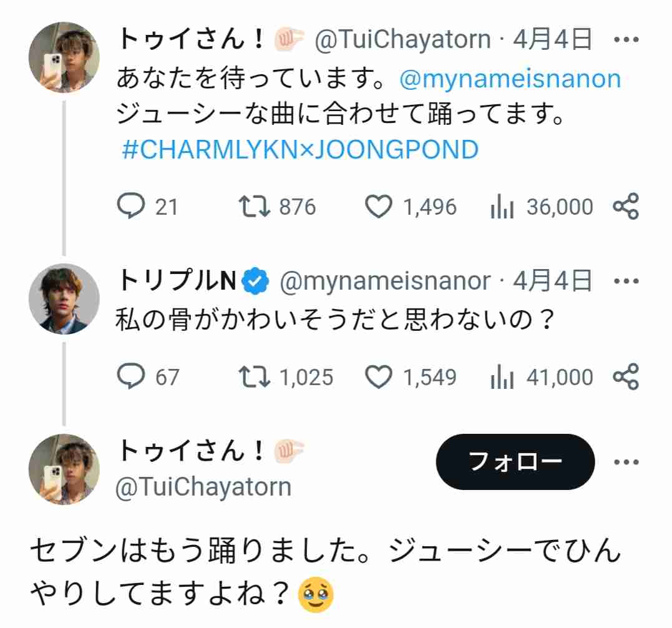Reply to トリプルN's tweet with 67 replies

[x=131, y=376]
